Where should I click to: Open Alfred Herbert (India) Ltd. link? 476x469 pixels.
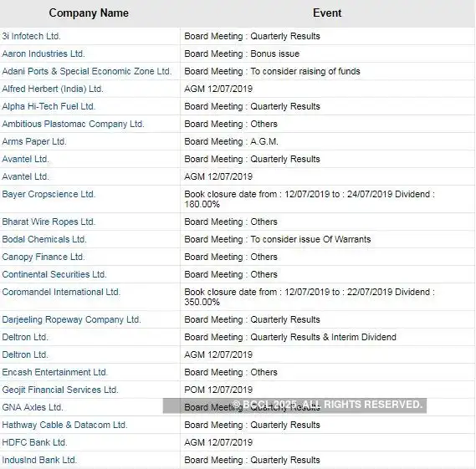pyautogui.click(x=53, y=89)
